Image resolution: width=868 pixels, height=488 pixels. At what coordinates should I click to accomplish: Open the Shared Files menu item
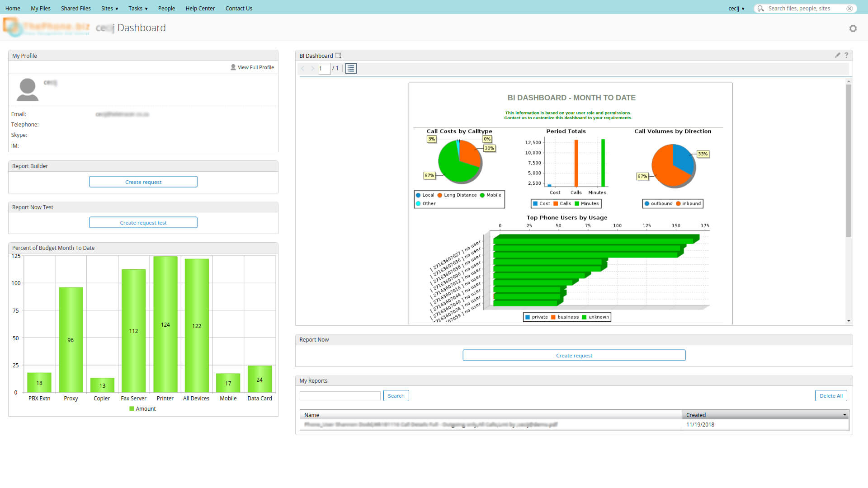75,9
